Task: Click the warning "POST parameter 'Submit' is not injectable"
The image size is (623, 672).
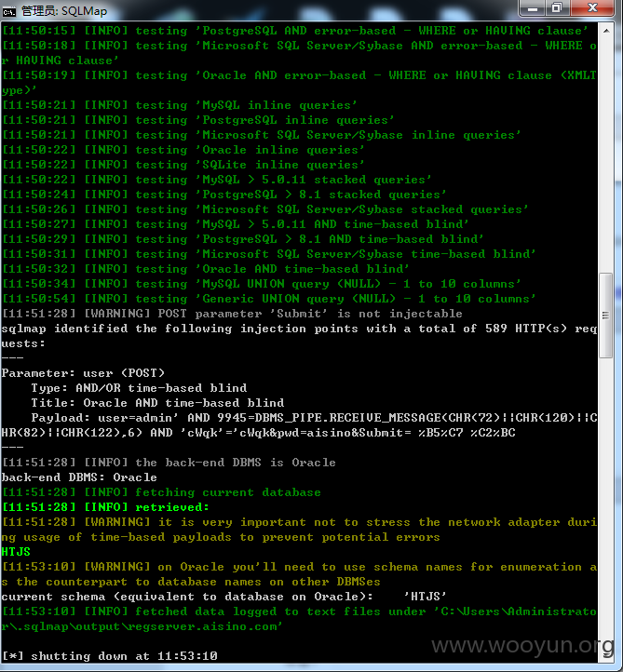Action: 233,314
